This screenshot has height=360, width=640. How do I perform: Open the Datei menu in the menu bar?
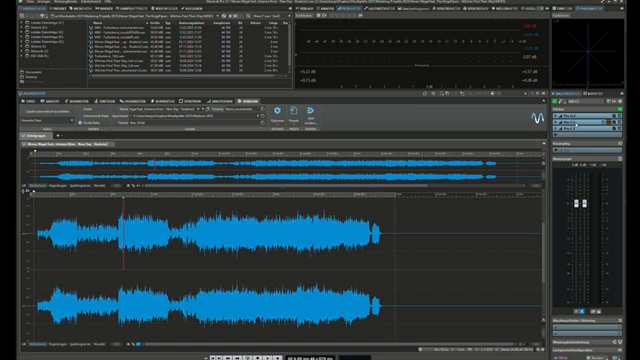click(30, 2)
